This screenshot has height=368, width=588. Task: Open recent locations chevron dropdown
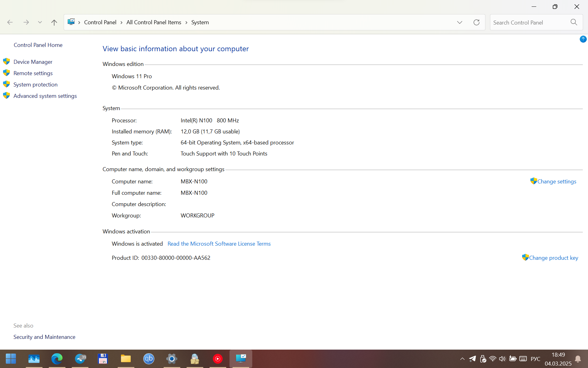point(40,22)
